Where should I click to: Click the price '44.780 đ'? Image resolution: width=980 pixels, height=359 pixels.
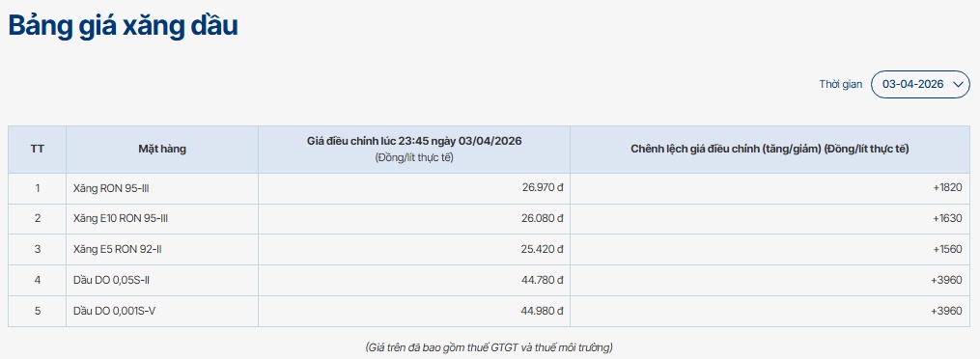pos(543,280)
